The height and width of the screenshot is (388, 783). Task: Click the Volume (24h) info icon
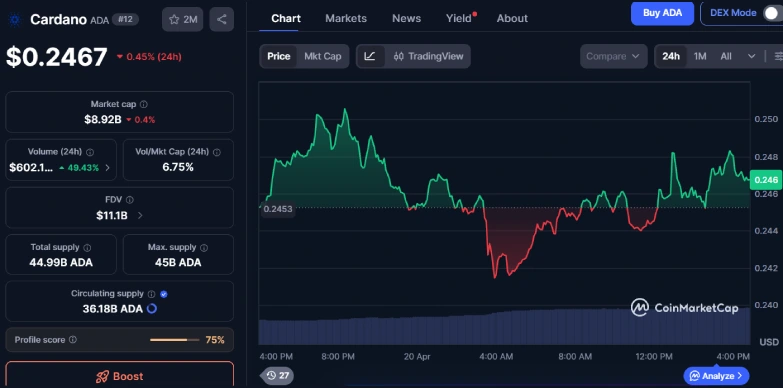90,152
